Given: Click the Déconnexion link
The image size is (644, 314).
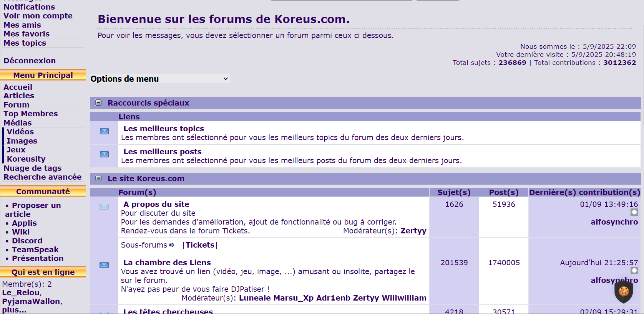Looking at the screenshot, I should point(30,61).
